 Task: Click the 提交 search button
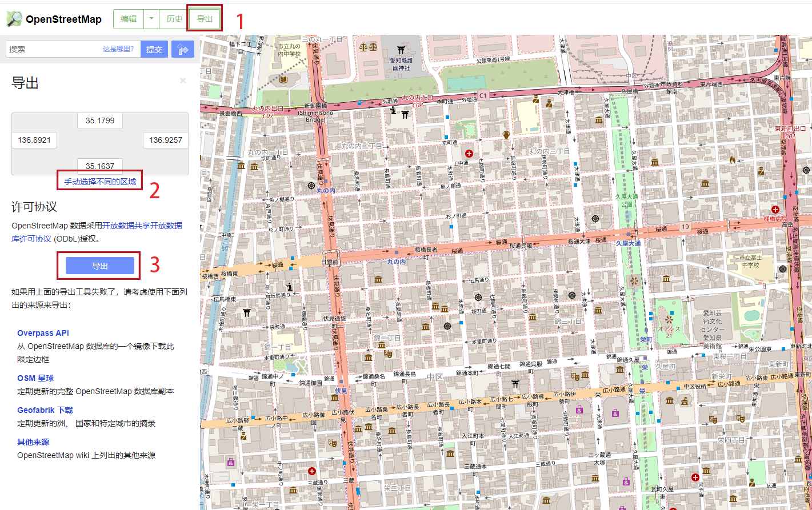pos(154,49)
